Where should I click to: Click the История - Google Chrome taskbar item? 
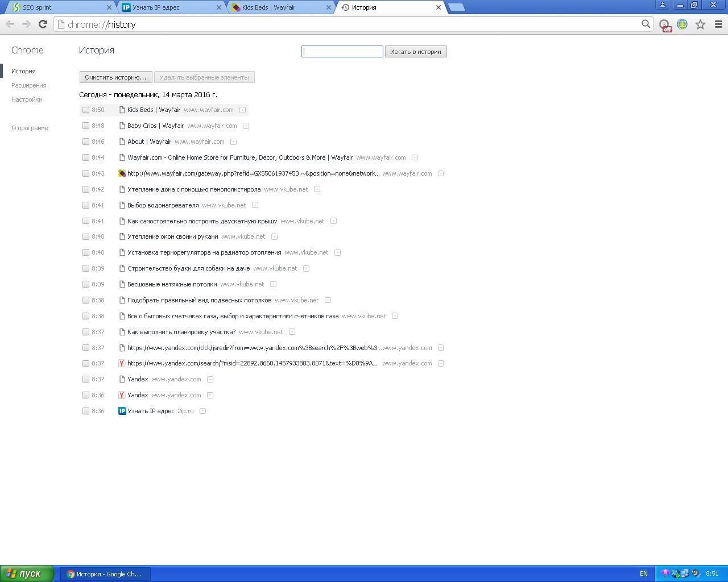coord(106,574)
